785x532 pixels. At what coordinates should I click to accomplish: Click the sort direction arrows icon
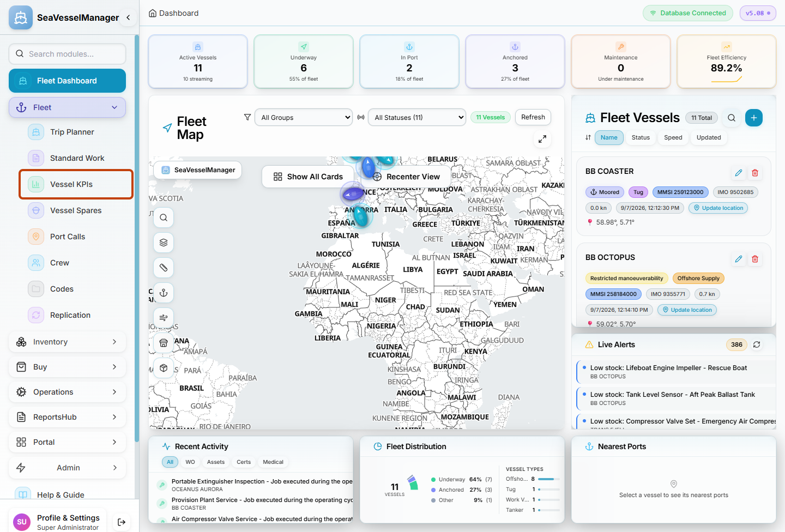(588, 137)
